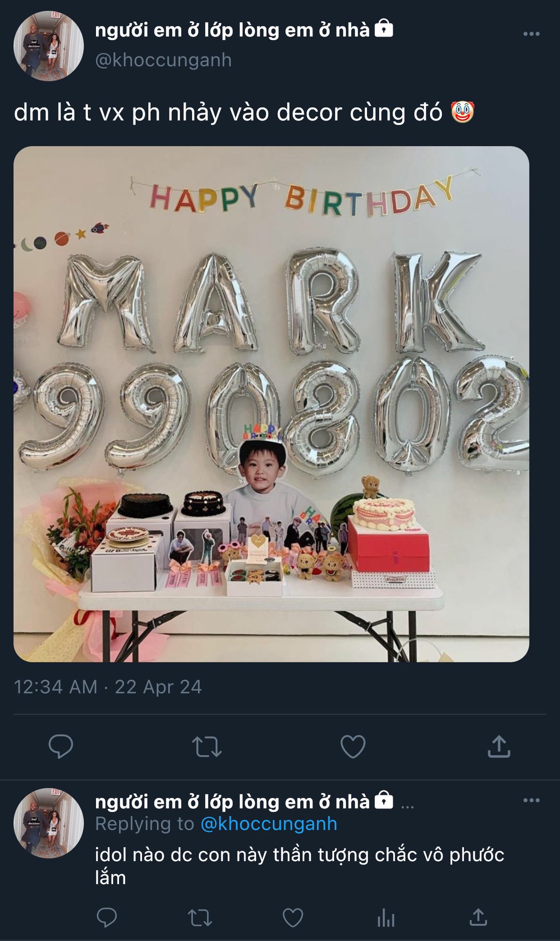Open the three-dot menu of the main tweet
Viewport: 560px width, 941px height.
(532, 34)
